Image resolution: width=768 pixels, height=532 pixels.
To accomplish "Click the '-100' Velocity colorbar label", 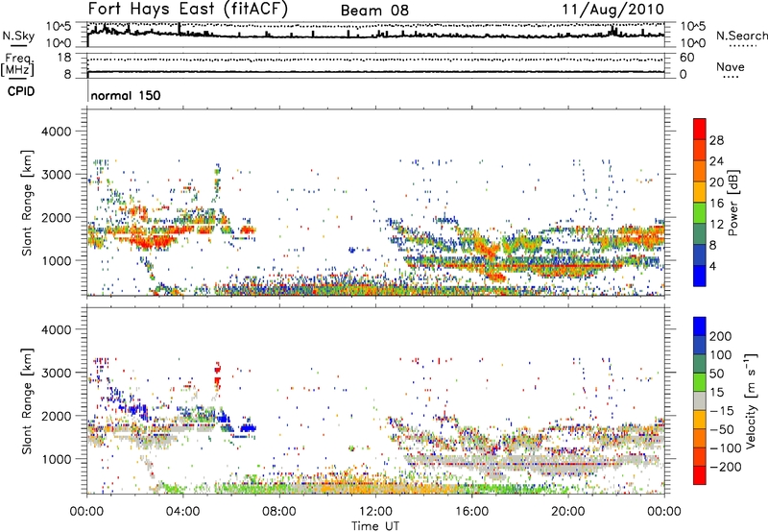I will pyautogui.click(x=725, y=448).
